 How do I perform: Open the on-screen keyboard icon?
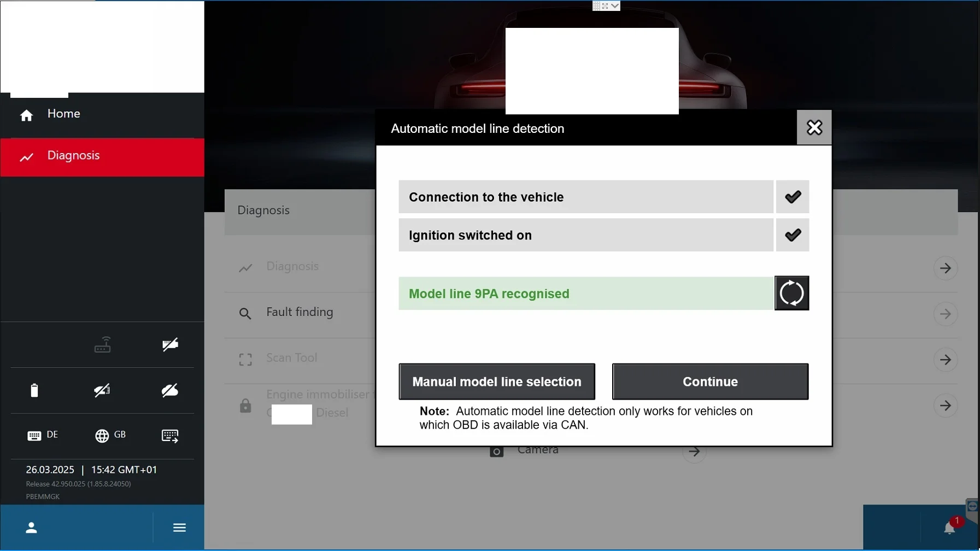pos(170,436)
